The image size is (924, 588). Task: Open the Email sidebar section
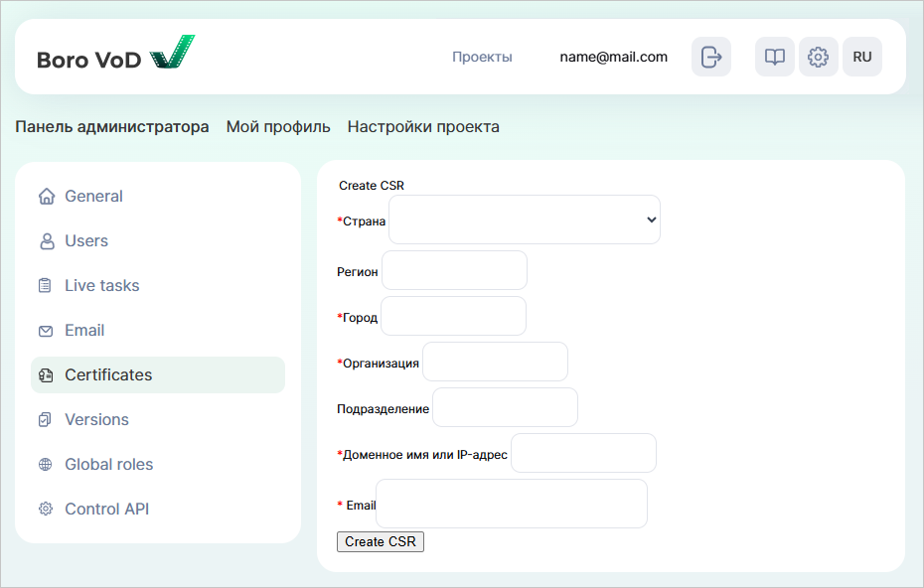[x=158, y=331]
